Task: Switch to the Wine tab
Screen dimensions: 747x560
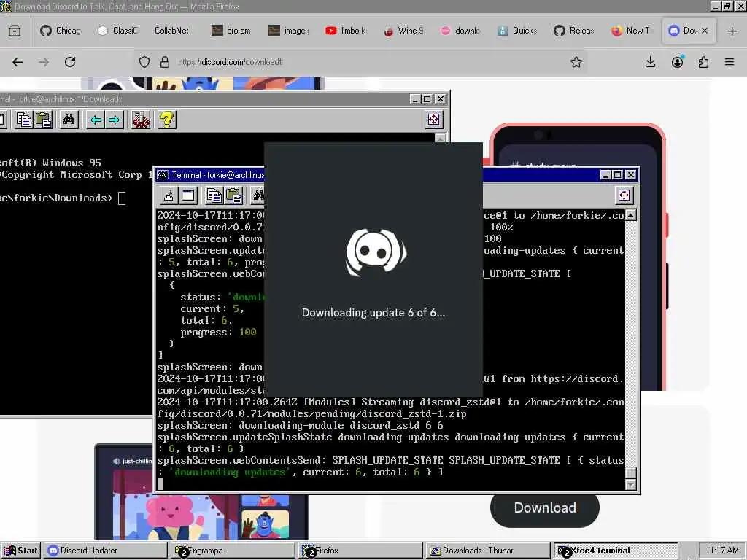Action: (403, 31)
